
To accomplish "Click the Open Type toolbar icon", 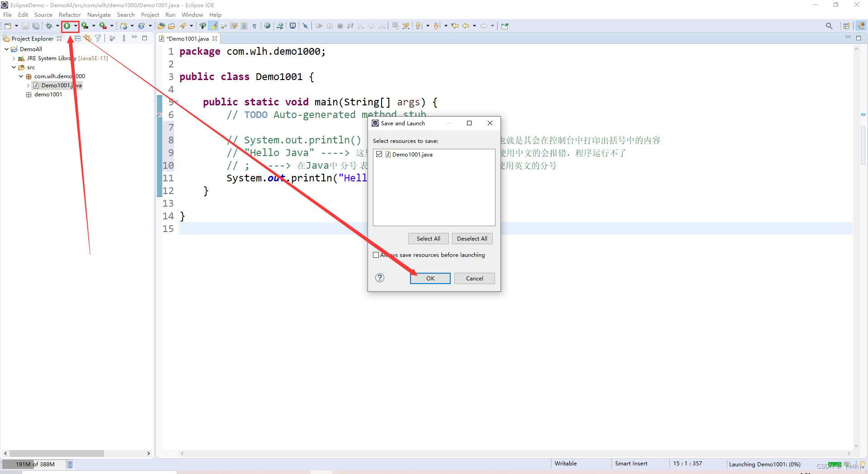I will pyautogui.click(x=161, y=26).
